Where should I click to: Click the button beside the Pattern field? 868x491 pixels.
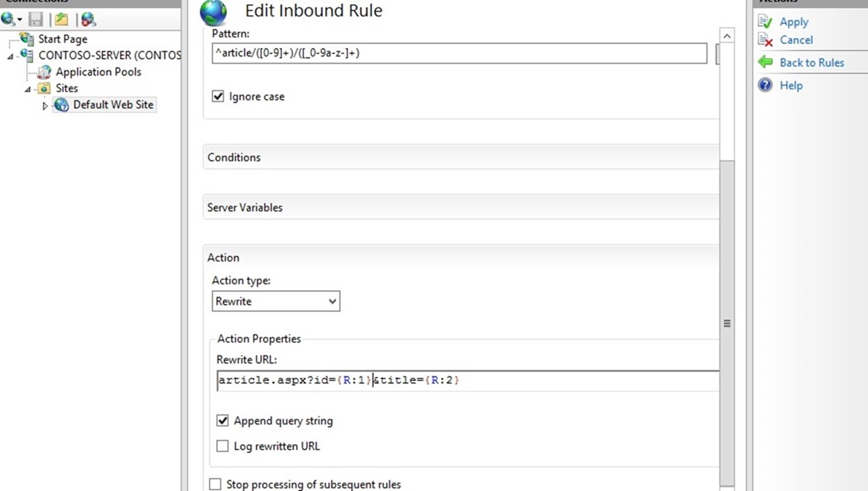(x=717, y=53)
